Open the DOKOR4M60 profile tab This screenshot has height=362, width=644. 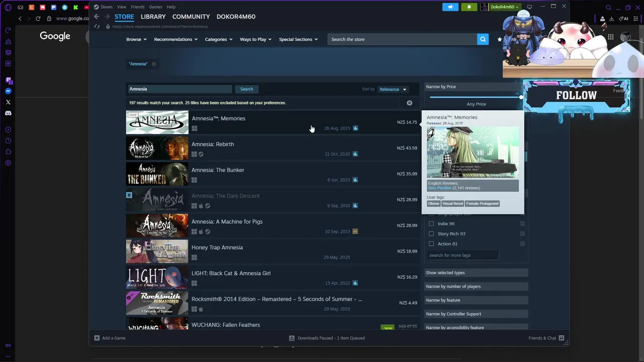236,17
